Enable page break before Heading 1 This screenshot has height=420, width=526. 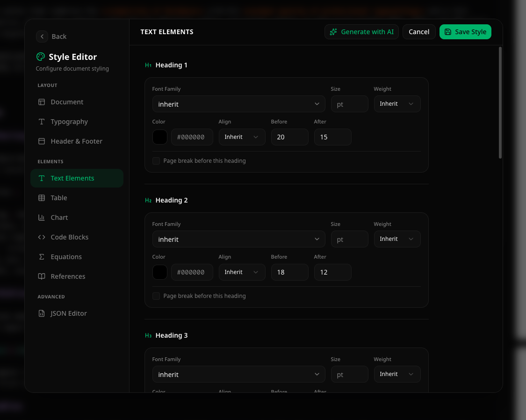point(156,161)
